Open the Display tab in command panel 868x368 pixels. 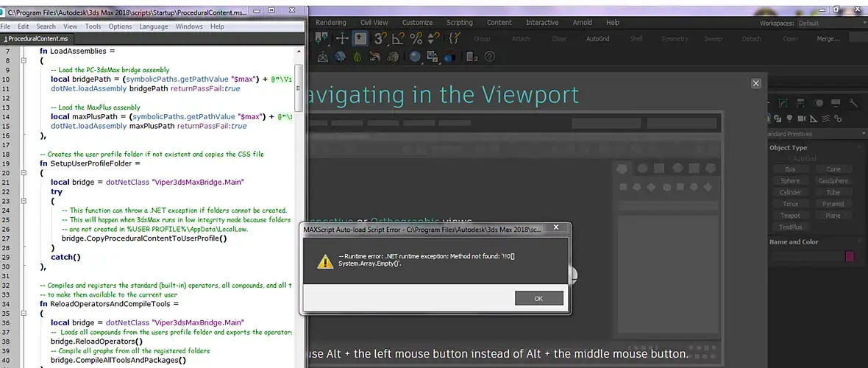tap(836, 103)
